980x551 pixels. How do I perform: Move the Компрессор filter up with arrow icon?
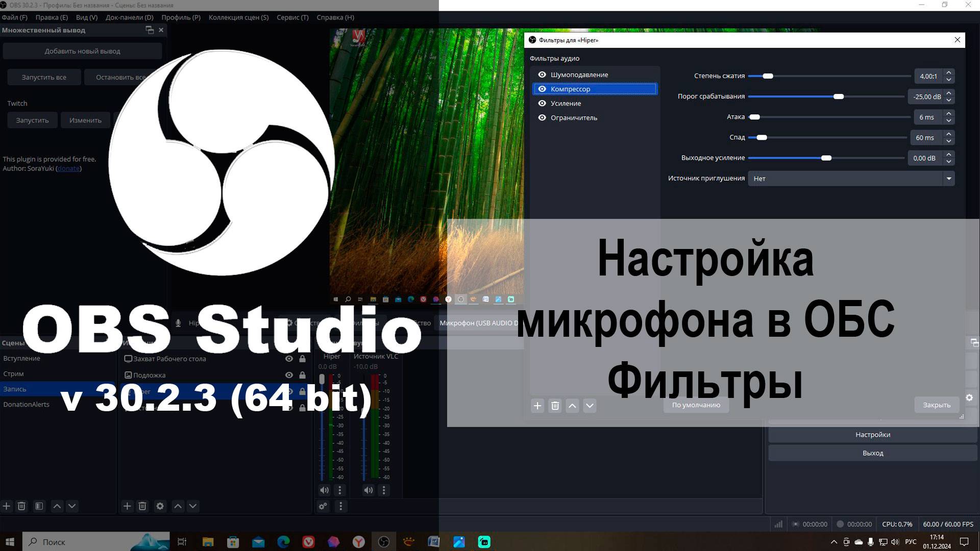click(x=572, y=406)
